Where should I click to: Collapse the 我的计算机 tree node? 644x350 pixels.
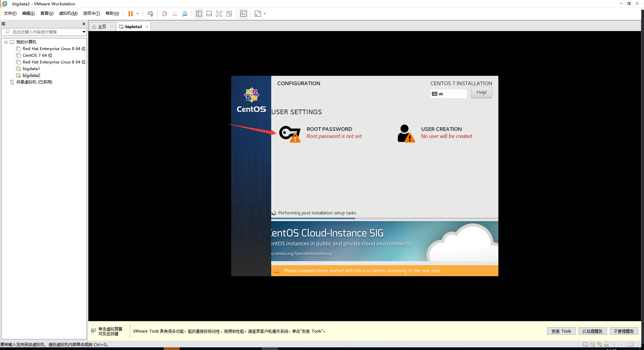(6, 42)
